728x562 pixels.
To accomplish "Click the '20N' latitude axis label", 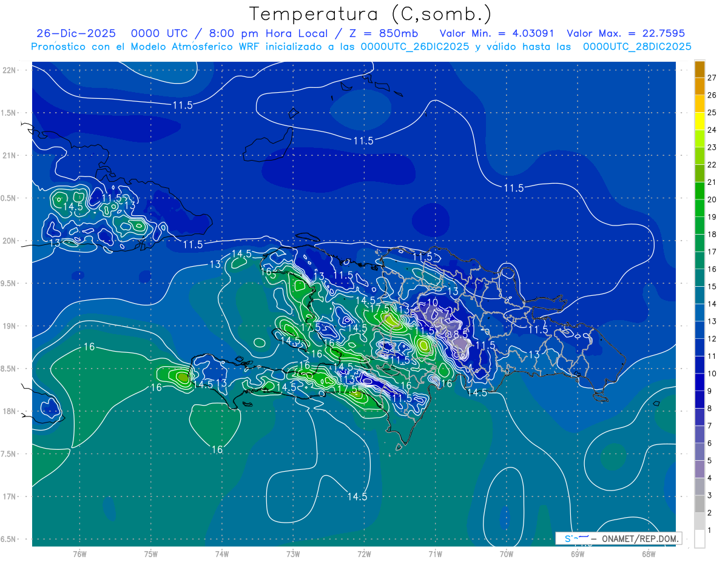I will click(10, 241).
